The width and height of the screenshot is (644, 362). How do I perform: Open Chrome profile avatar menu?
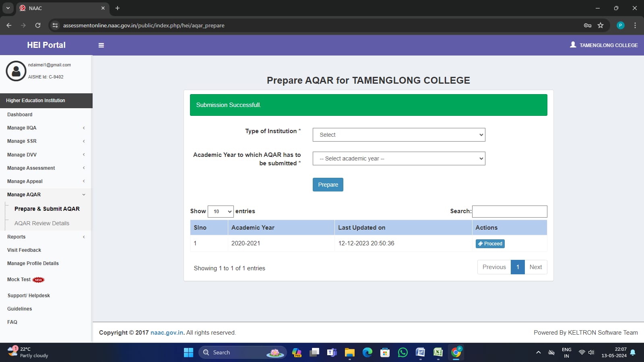pos(620,25)
